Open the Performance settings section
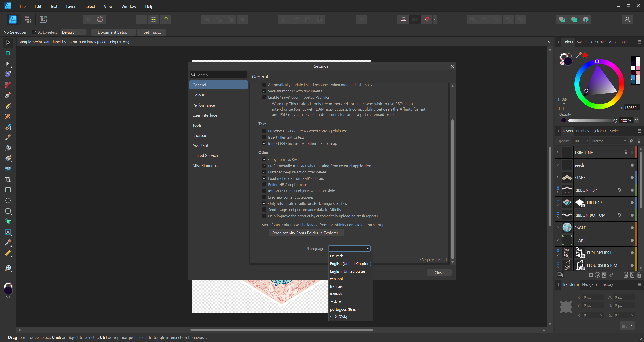 tap(203, 105)
